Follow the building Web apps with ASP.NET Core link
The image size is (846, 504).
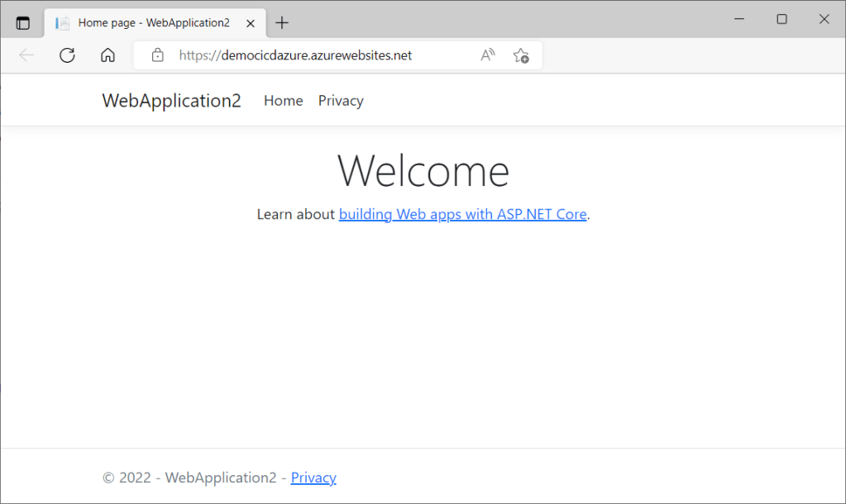(462, 214)
